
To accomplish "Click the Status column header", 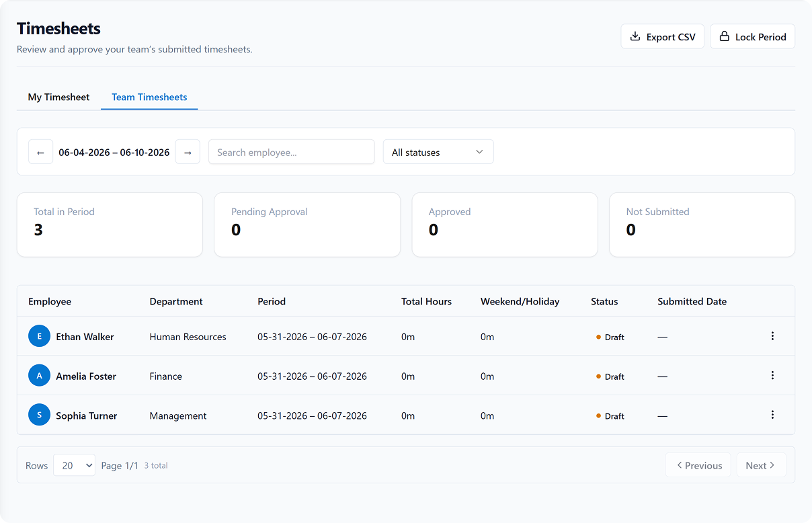I will point(604,301).
